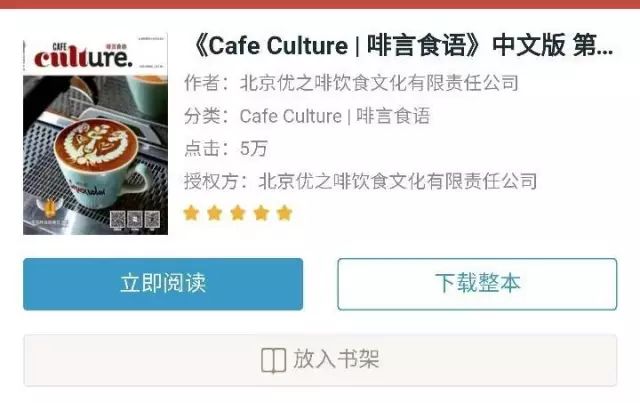Click the 授权方 licensor company name
The width and height of the screenshot is (640, 403).
pyautogui.click(x=398, y=181)
